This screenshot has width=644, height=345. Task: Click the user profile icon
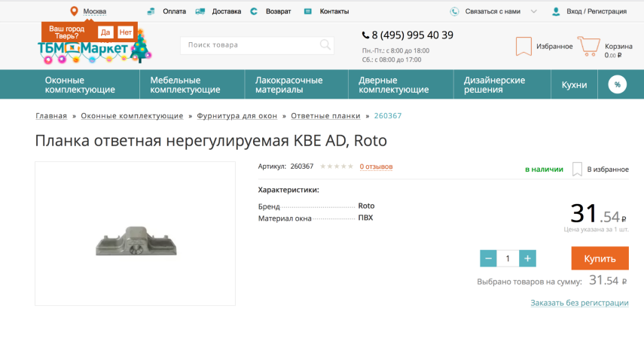556,11
